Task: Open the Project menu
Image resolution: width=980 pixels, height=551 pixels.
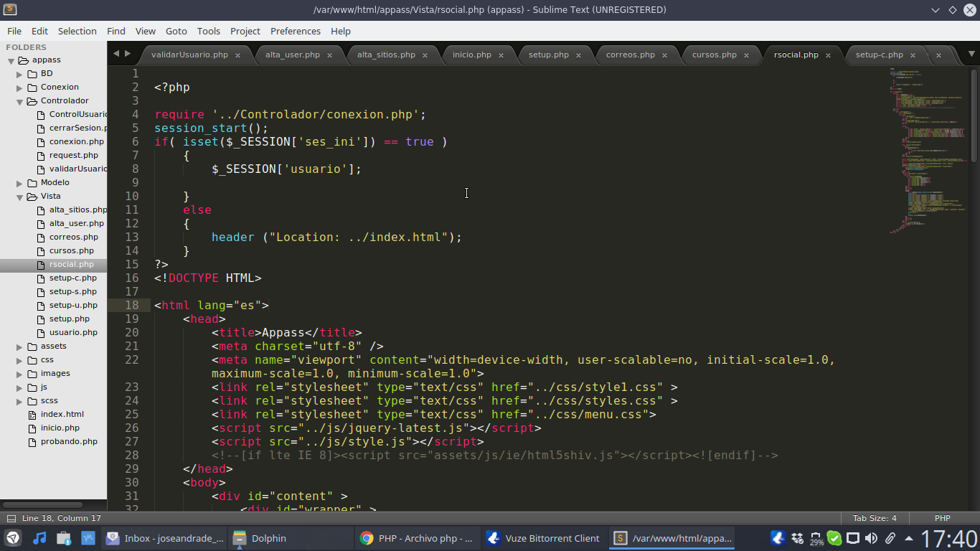Action: point(245,31)
